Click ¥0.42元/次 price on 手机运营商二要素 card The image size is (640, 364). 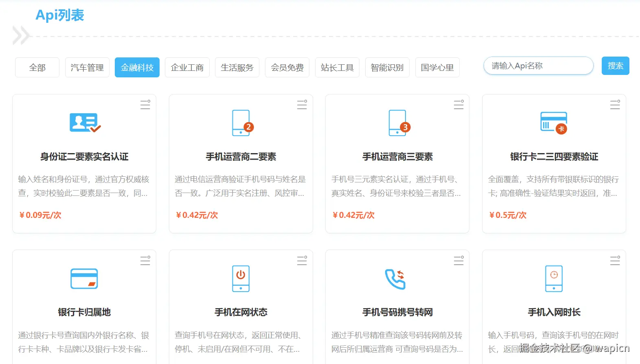(197, 215)
